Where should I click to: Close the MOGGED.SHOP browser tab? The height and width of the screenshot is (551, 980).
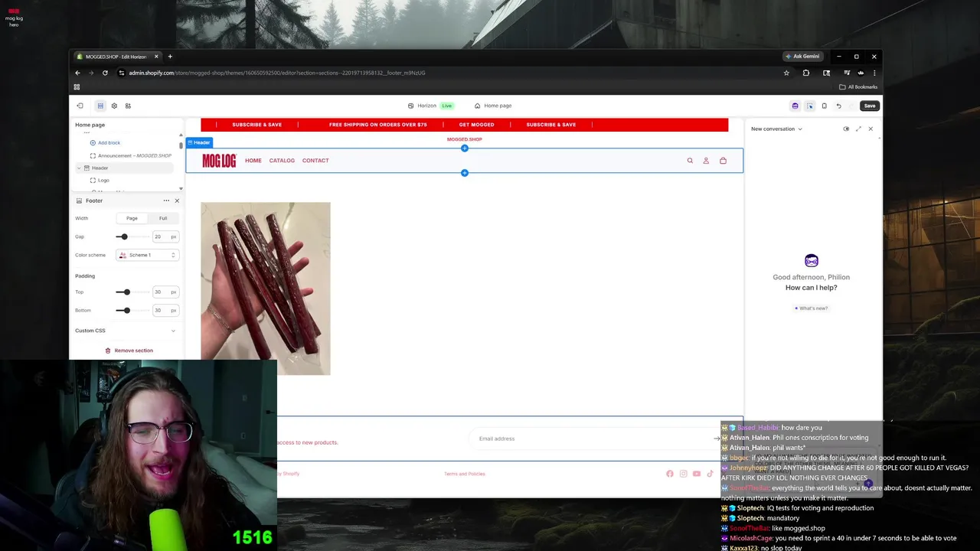click(x=156, y=56)
